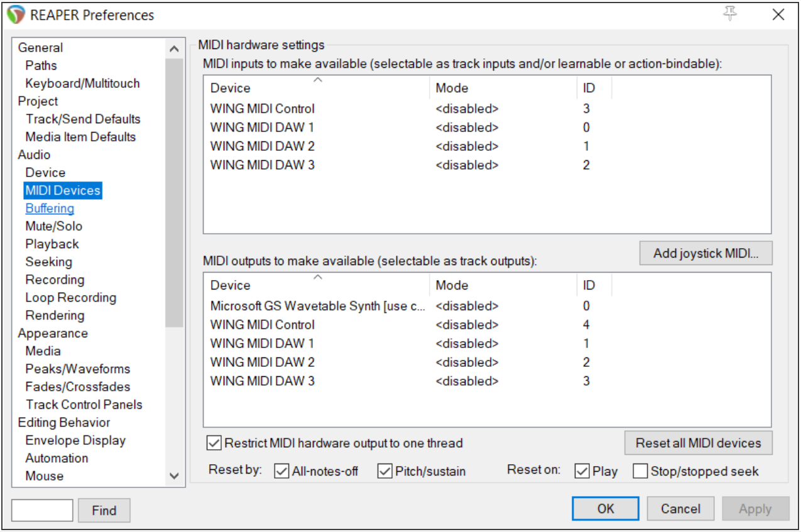801x532 pixels.
Task: Select WING MIDI DAW 3 output row
Action: (x=262, y=381)
